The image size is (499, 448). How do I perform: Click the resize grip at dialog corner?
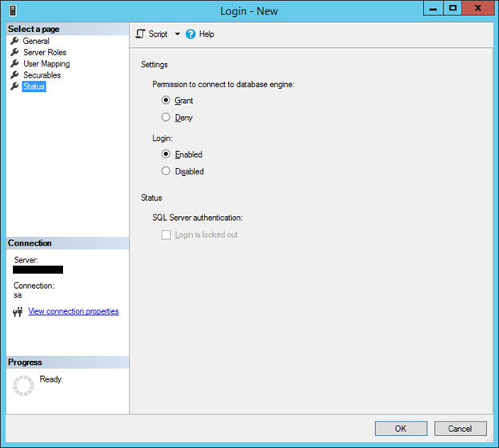[489, 439]
